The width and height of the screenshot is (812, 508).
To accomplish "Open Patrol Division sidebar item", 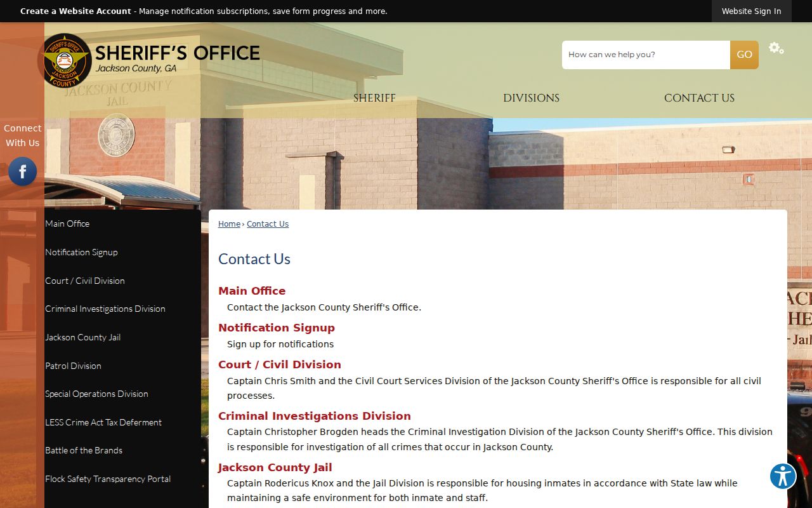I will [73, 366].
